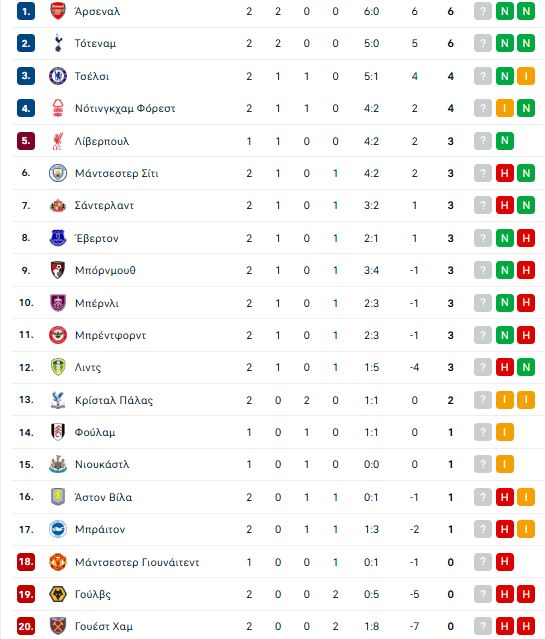Select the blue rank 1 position badge
Viewport: 545px width, 639px height.
tap(26, 11)
